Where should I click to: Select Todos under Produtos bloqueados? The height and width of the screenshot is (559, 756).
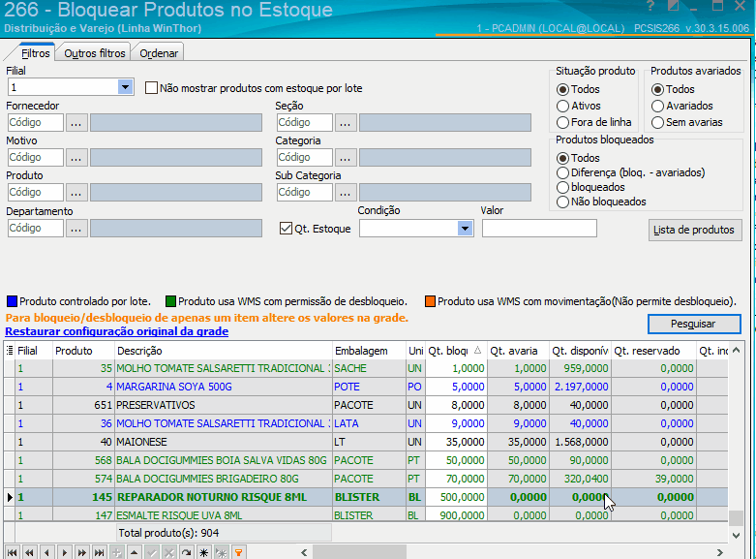pyautogui.click(x=562, y=158)
